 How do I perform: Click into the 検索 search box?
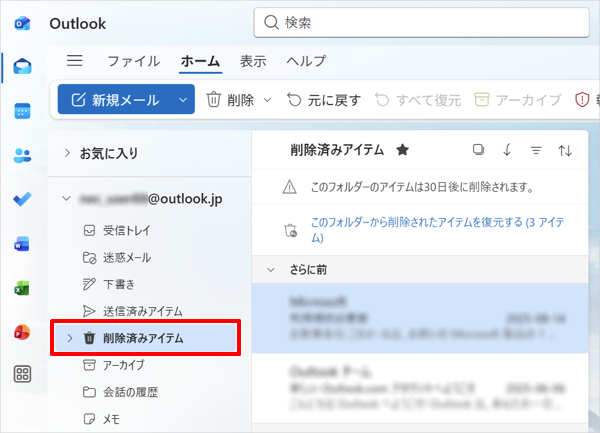421,23
